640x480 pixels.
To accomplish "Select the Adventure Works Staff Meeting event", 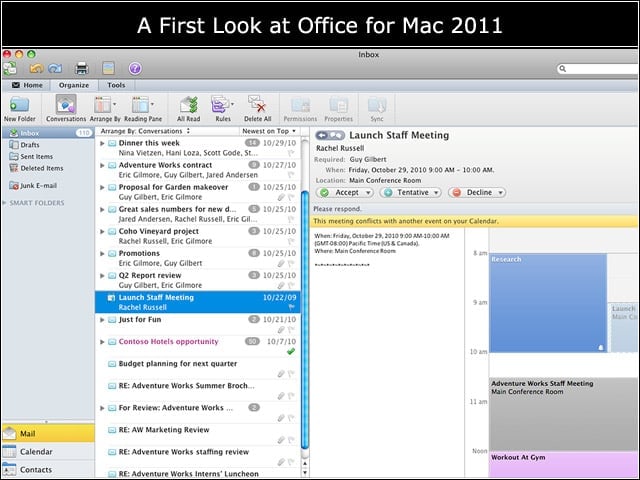I will [x=563, y=413].
